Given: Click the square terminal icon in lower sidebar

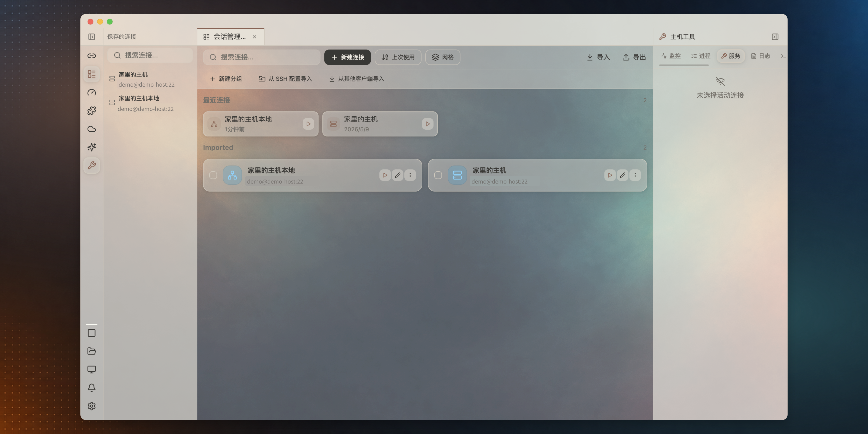Looking at the screenshot, I should [92, 333].
